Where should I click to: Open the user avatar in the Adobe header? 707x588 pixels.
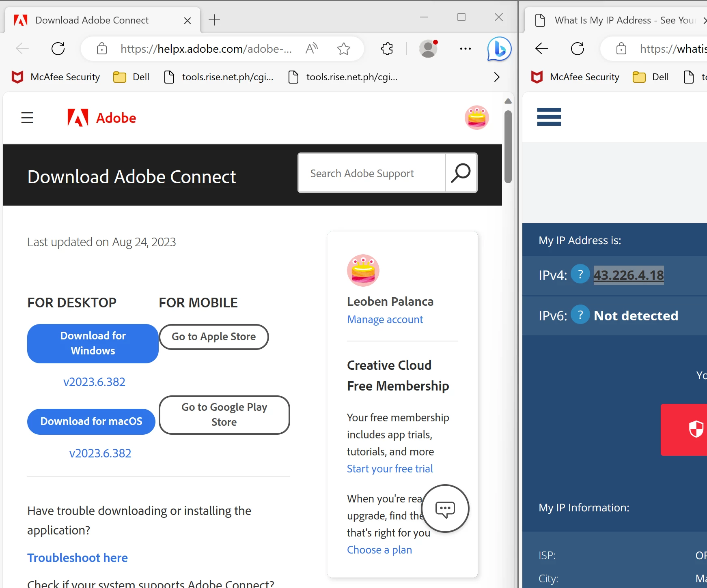pyautogui.click(x=477, y=118)
